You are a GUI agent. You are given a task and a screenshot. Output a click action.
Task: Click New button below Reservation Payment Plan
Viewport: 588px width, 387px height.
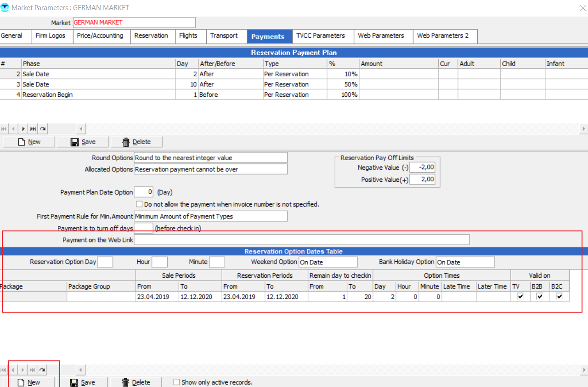tap(29, 142)
